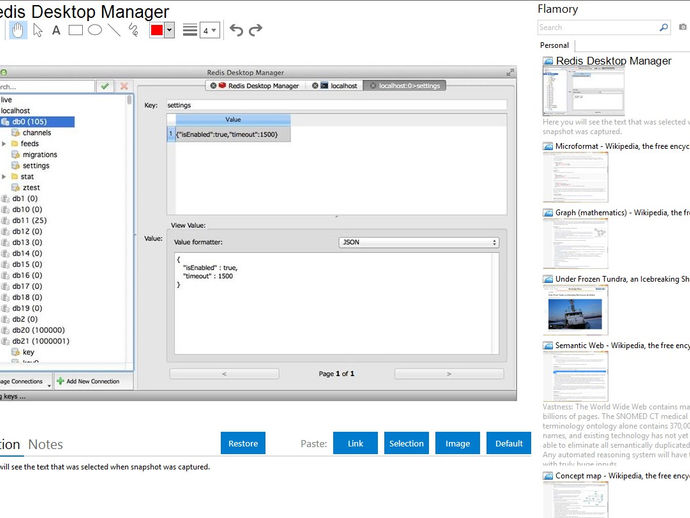Select the ztest key
The image size is (690, 518).
(31, 187)
